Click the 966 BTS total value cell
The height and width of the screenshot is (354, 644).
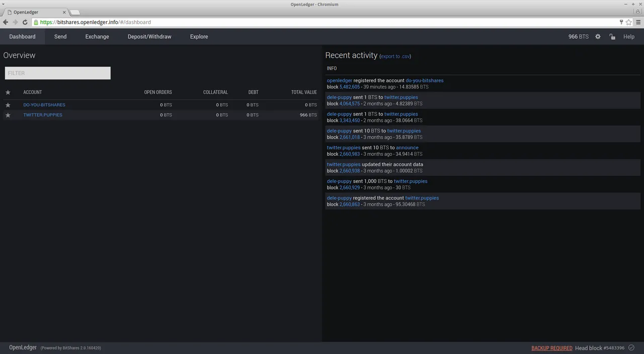(308, 115)
